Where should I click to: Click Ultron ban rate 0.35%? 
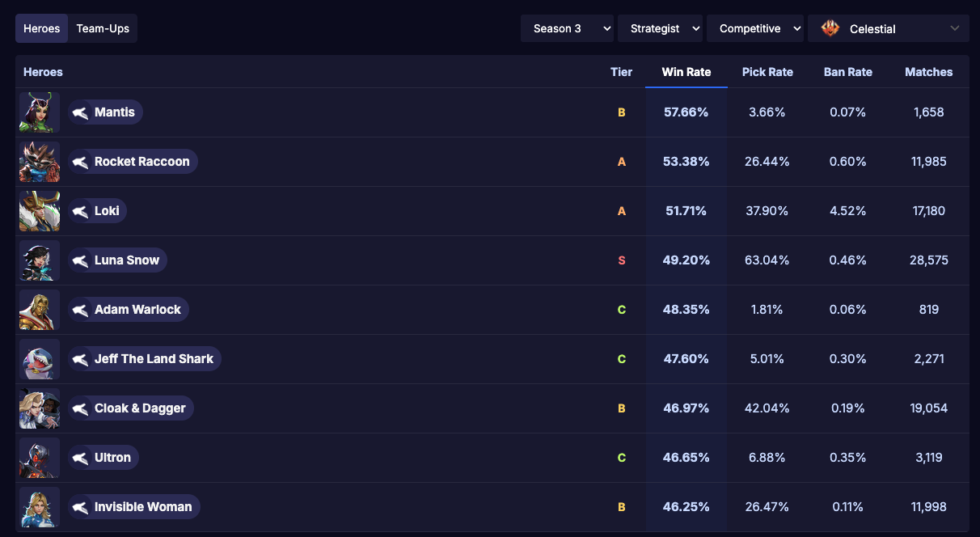pos(848,458)
